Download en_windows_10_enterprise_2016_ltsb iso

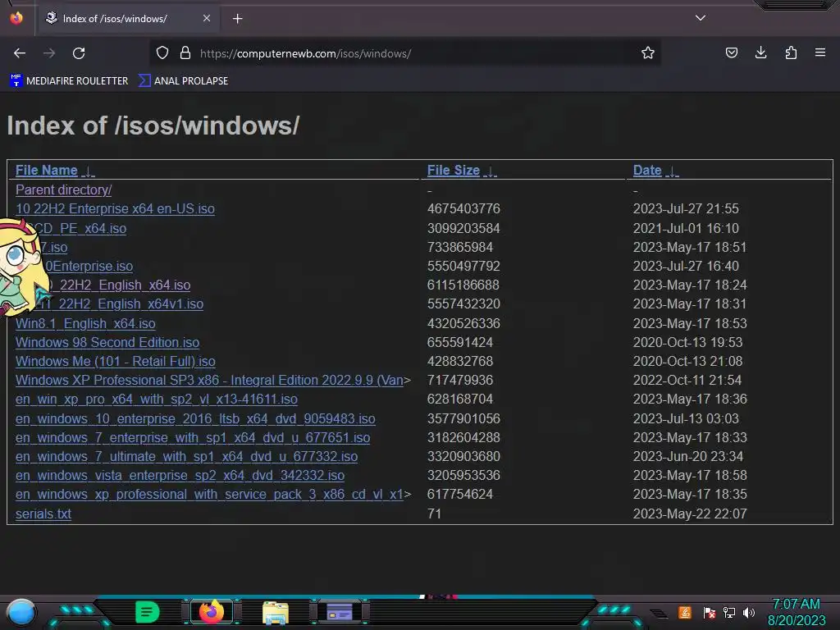(195, 418)
